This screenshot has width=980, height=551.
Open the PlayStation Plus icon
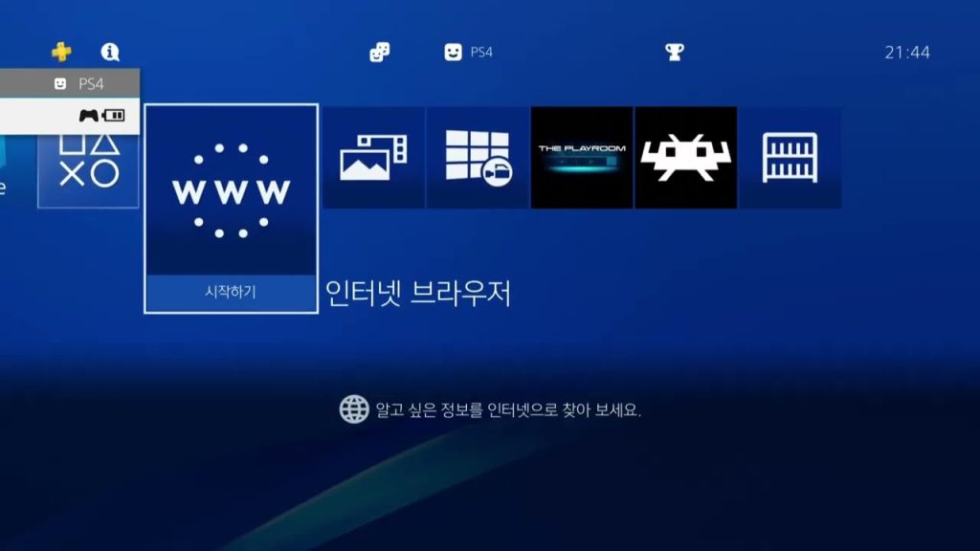61,52
